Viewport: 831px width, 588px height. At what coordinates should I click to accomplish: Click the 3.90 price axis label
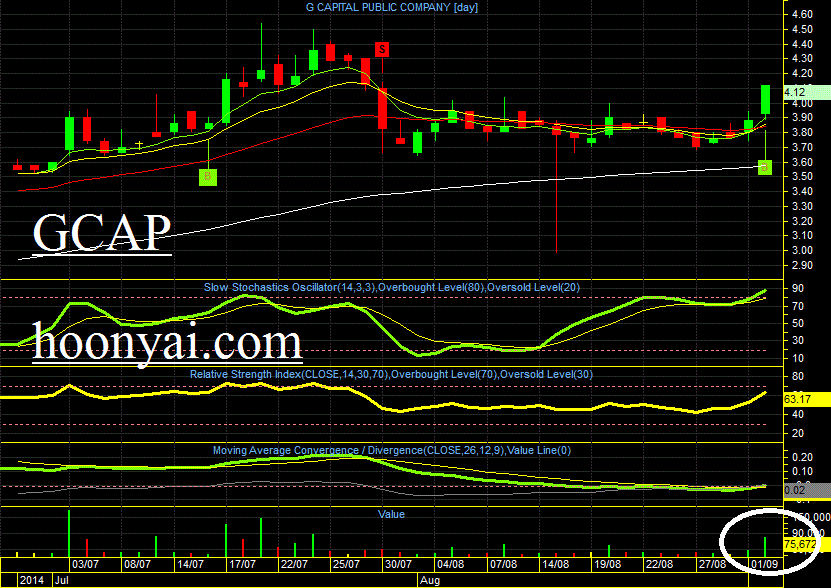pos(801,117)
